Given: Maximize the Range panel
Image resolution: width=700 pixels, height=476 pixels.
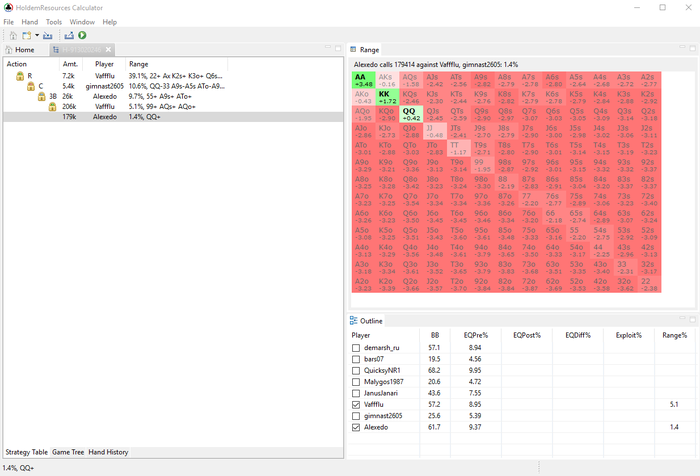Looking at the screenshot, I should [692, 48].
